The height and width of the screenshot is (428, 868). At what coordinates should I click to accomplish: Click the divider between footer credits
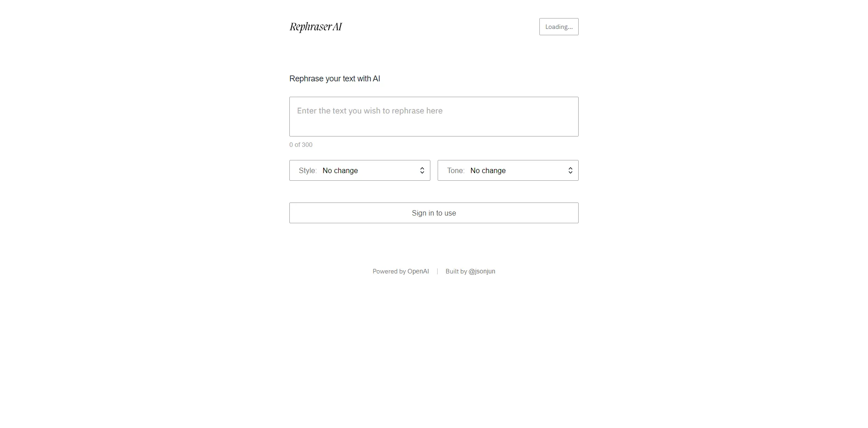(x=437, y=271)
